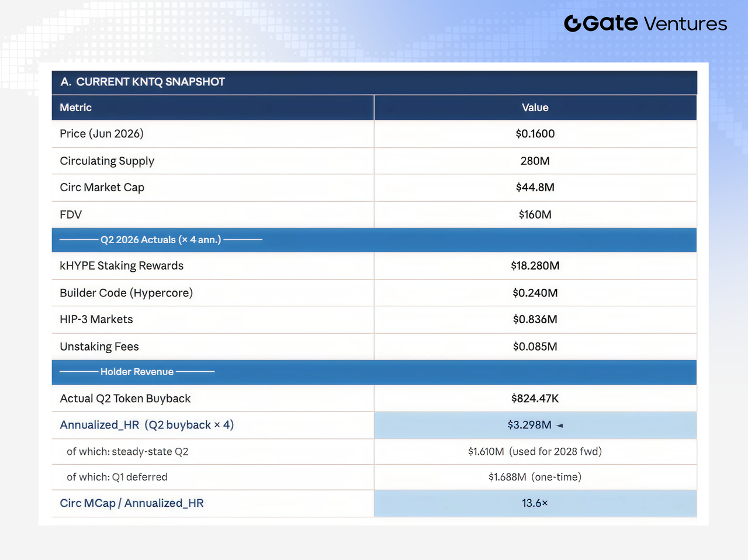Select the Price (Jun 2026) value $0.1600

point(535,134)
